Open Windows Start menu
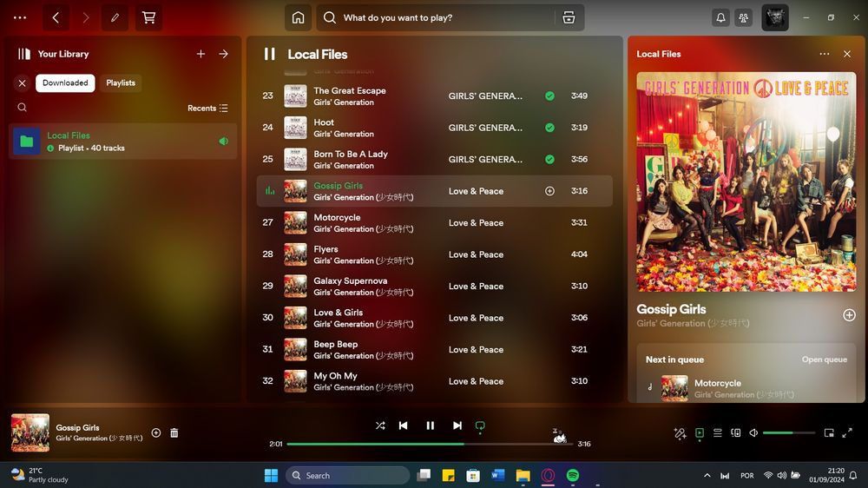 [271, 475]
